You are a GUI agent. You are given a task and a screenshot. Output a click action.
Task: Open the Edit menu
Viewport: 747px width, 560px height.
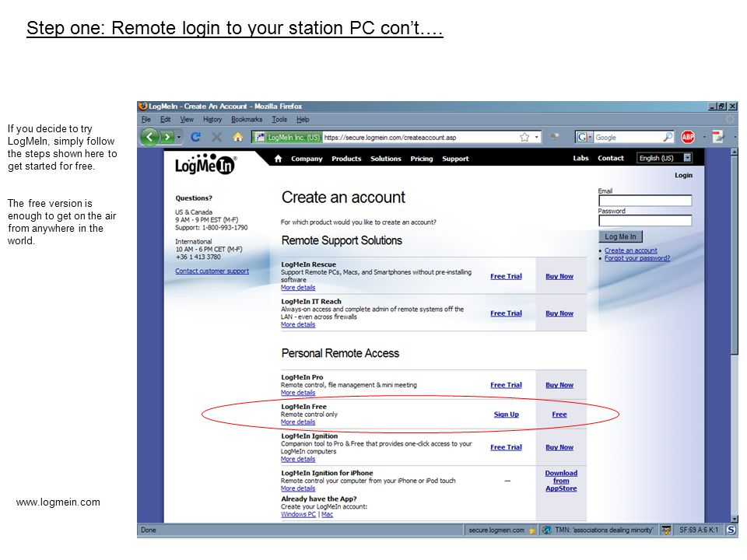(x=165, y=120)
